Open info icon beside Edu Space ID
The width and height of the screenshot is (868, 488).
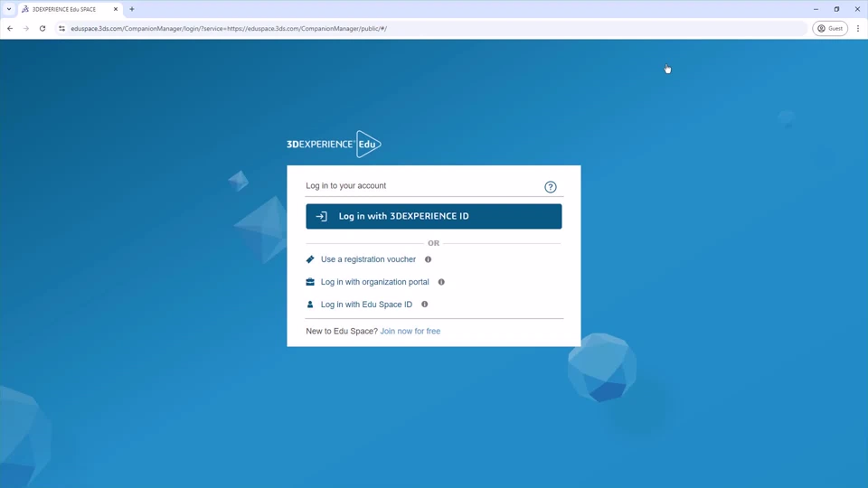click(x=425, y=305)
